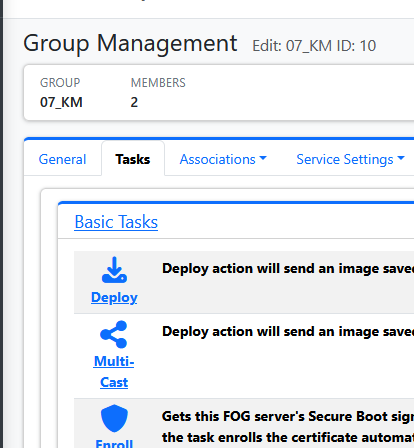Image resolution: width=414 pixels, height=448 pixels.
Task: Click the caret arrow beside Service Settings
Action: [401, 158]
